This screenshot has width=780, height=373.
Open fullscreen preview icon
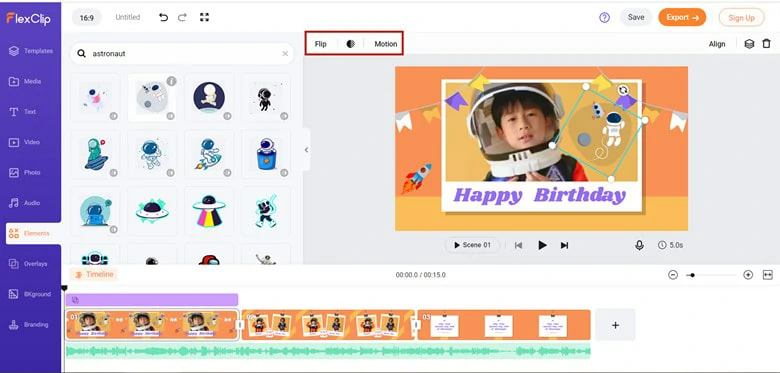204,17
